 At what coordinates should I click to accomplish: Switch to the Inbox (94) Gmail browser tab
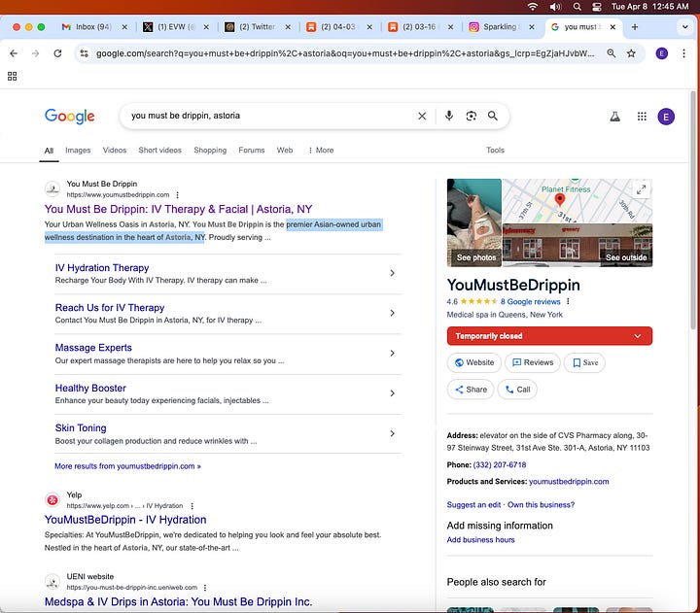[93, 27]
